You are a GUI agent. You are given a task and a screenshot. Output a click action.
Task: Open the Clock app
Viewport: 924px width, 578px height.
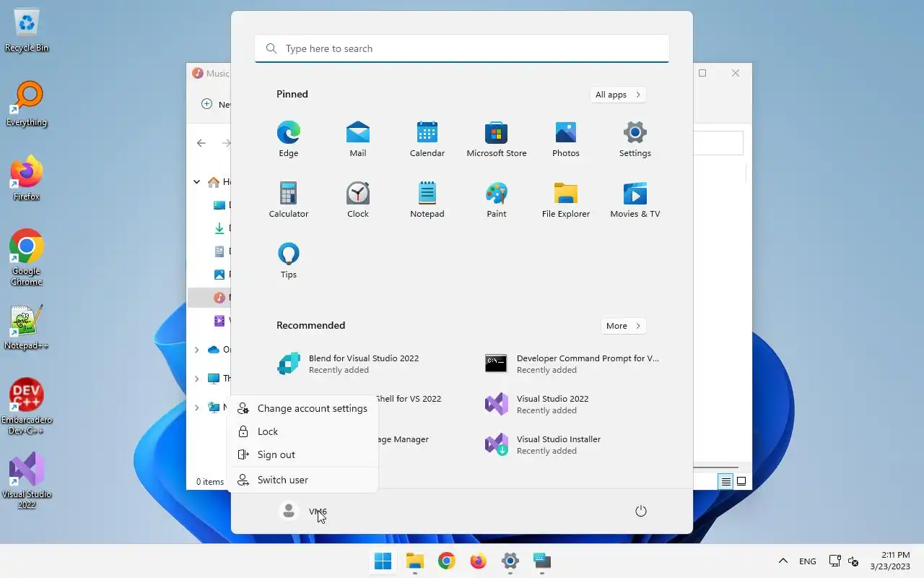tap(357, 200)
